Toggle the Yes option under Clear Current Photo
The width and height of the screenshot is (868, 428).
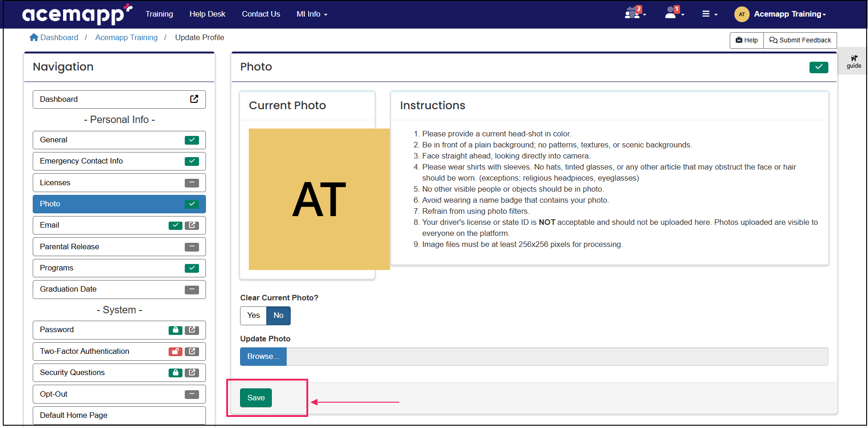click(x=253, y=316)
